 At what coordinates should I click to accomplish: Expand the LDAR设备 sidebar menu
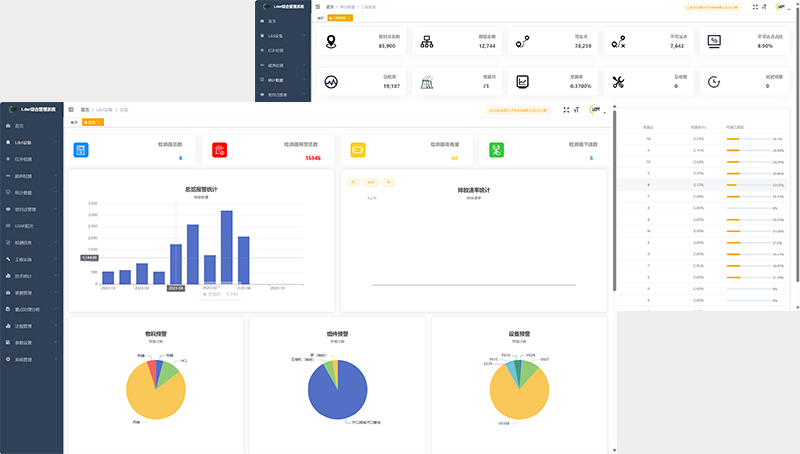(x=32, y=142)
